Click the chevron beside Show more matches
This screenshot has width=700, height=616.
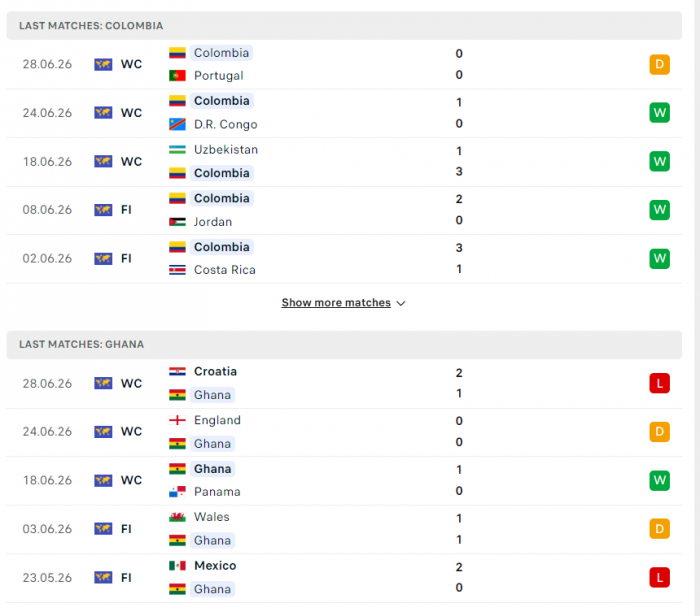[x=401, y=304]
